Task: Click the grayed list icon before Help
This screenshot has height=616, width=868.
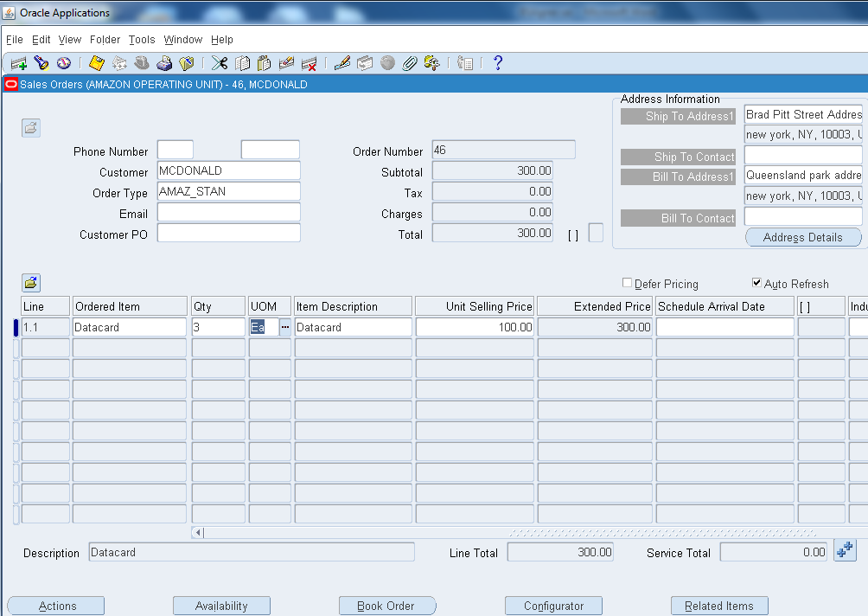Action: pyautogui.click(x=465, y=63)
